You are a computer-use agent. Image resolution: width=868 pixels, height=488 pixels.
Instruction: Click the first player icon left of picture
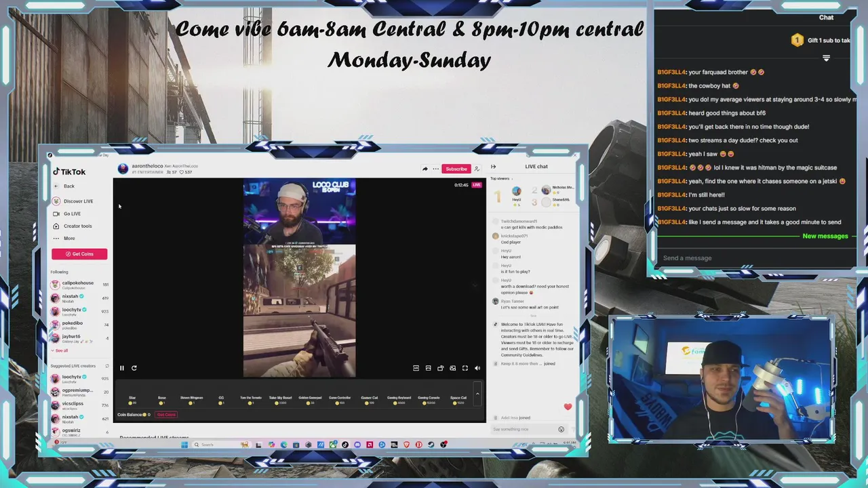coord(416,368)
